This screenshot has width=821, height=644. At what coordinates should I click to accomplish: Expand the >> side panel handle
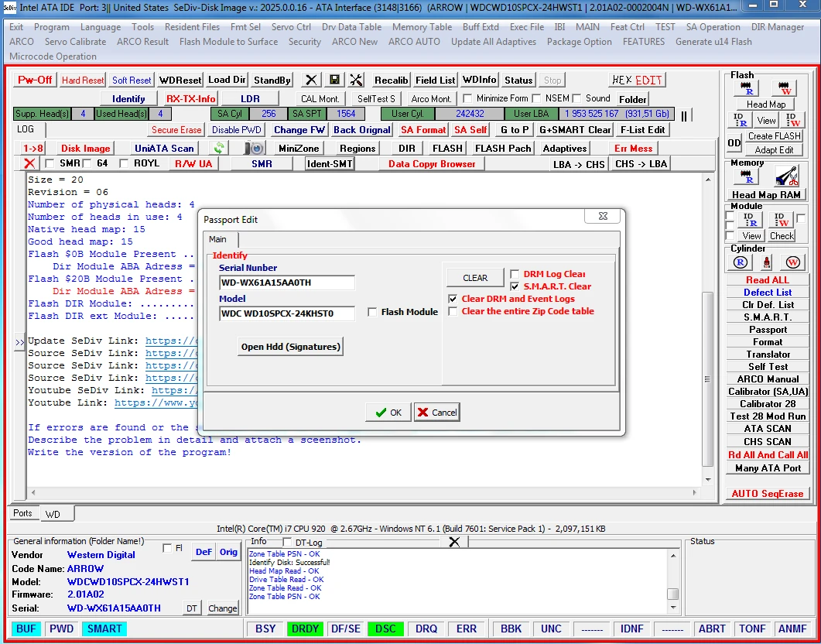19,342
